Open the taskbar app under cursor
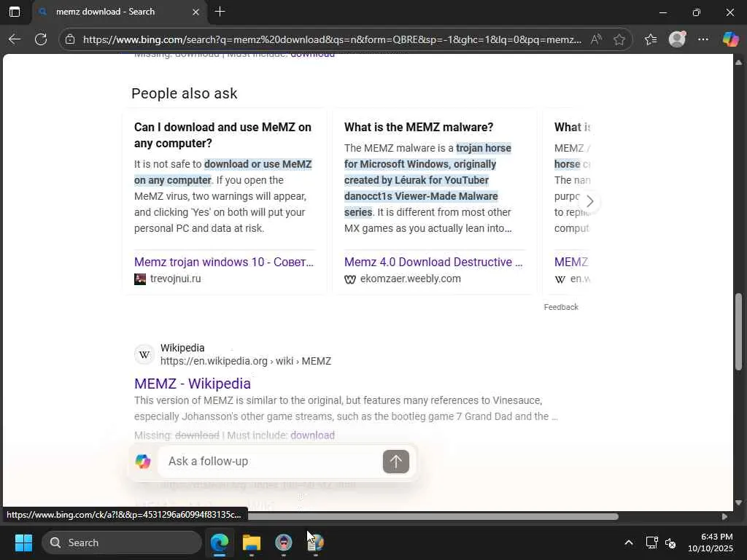The image size is (747, 560). [x=315, y=542]
